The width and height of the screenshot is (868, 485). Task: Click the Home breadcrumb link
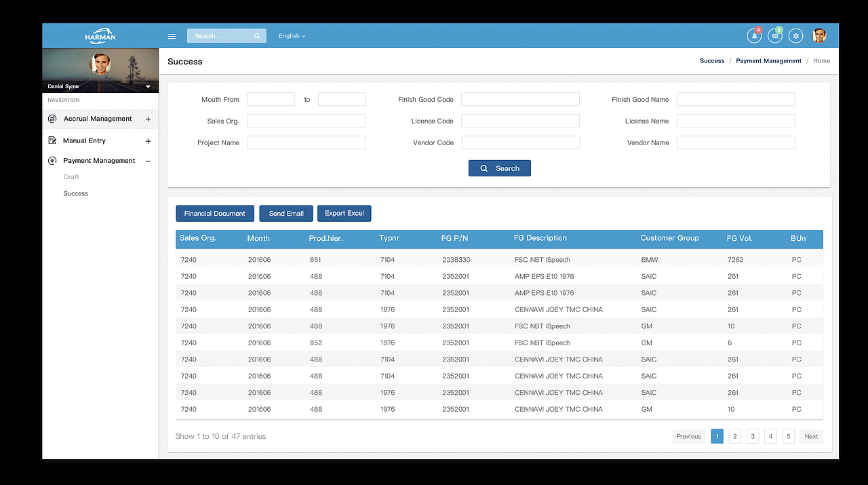[822, 61]
